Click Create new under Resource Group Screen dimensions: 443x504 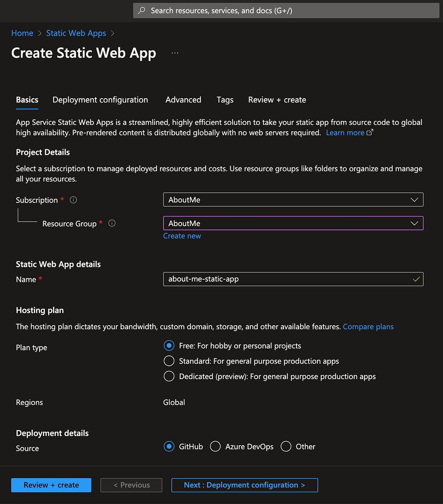point(182,236)
